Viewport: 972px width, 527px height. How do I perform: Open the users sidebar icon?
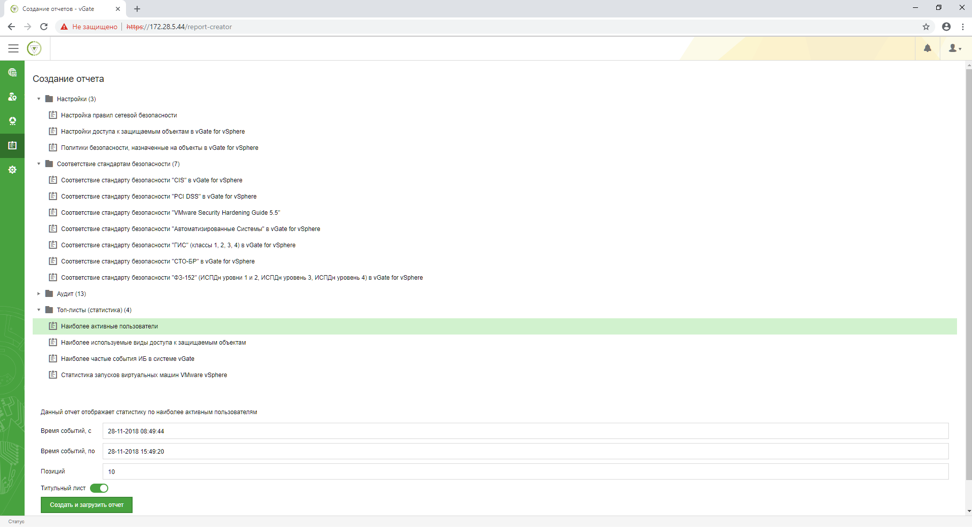point(12,97)
